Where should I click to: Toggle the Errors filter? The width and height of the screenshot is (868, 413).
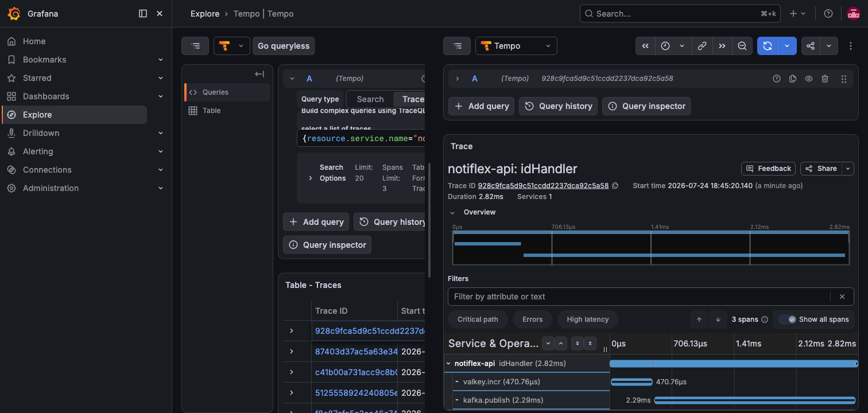(x=533, y=320)
